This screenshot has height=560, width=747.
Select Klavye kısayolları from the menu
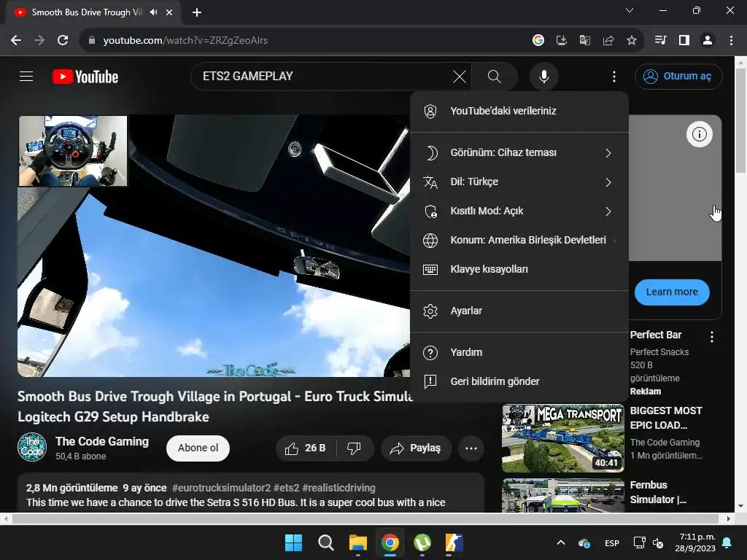tap(519, 270)
